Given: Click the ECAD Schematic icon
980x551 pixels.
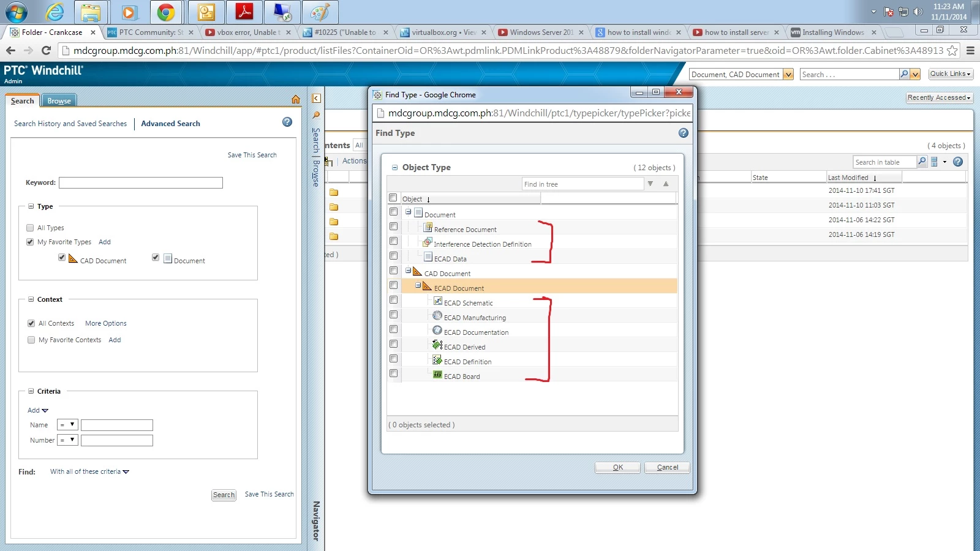Looking at the screenshot, I should pos(438,301).
